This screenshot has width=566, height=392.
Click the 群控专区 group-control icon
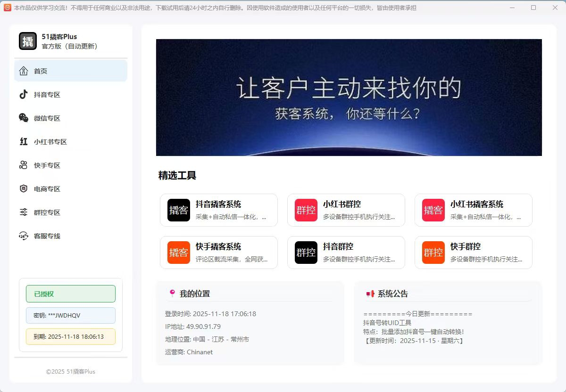pyautogui.click(x=23, y=212)
